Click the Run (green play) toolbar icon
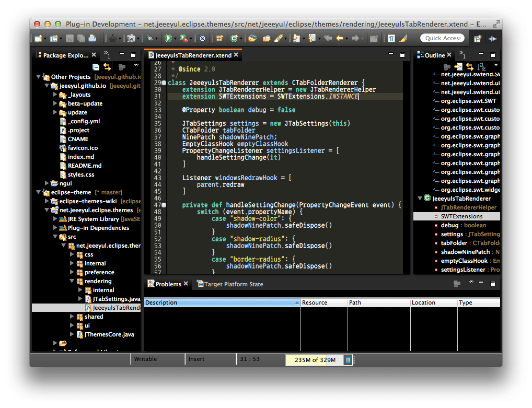The height and width of the screenshot is (408, 532). click(168, 38)
